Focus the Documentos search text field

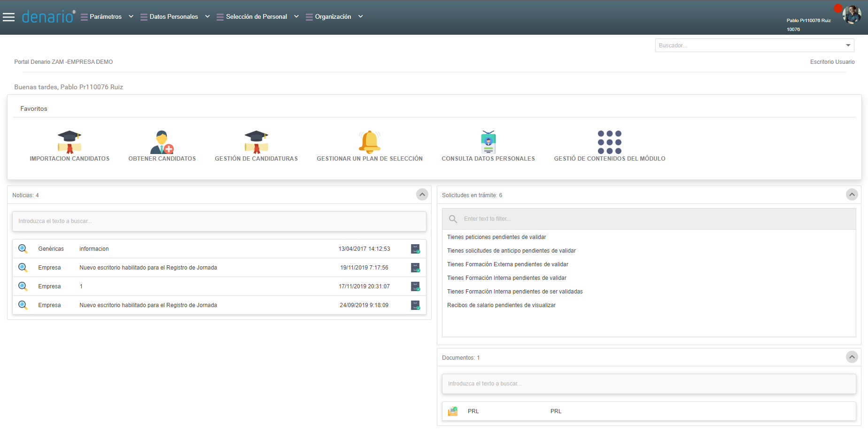649,384
